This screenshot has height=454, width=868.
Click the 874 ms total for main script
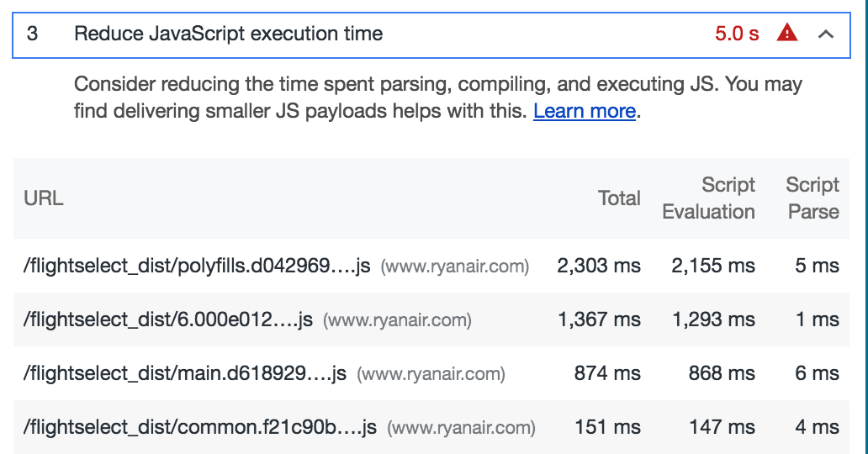click(x=607, y=374)
